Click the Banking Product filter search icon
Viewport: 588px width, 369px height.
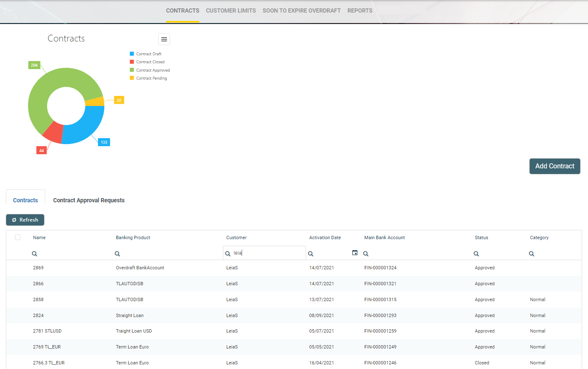click(118, 254)
